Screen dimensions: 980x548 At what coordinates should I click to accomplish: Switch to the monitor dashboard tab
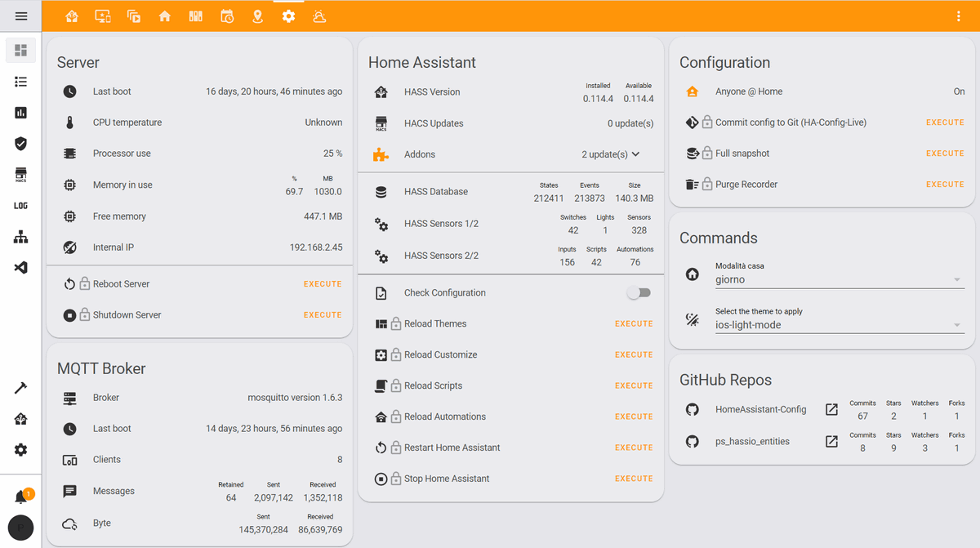point(102,16)
